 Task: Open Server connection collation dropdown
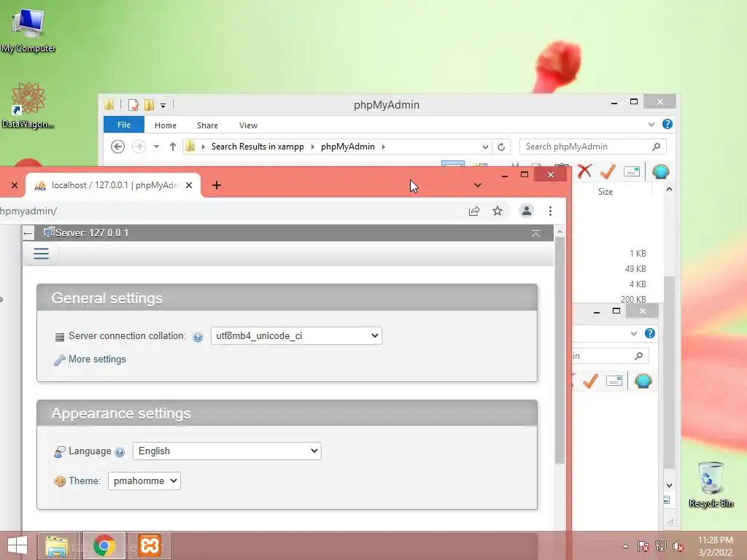tap(296, 335)
